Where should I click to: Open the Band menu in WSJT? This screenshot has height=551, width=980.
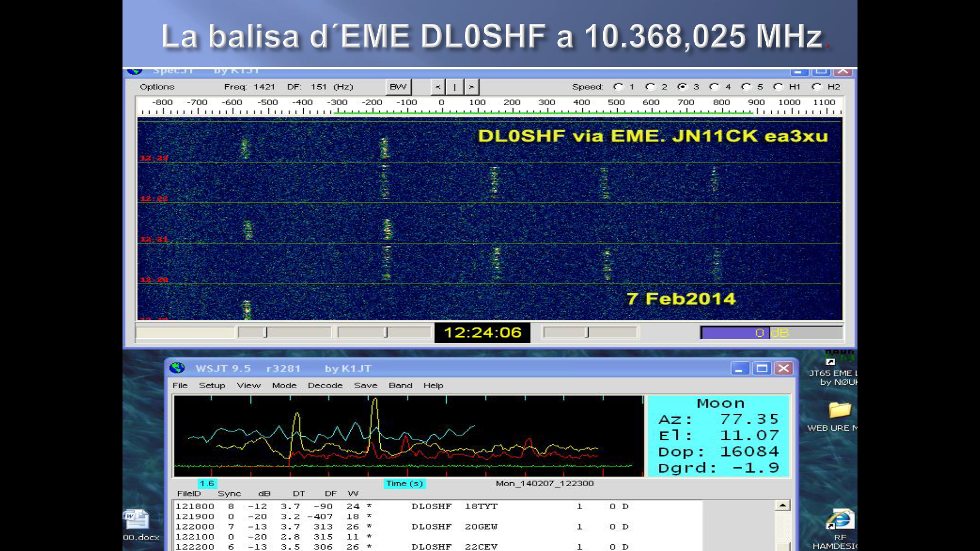[x=400, y=385]
